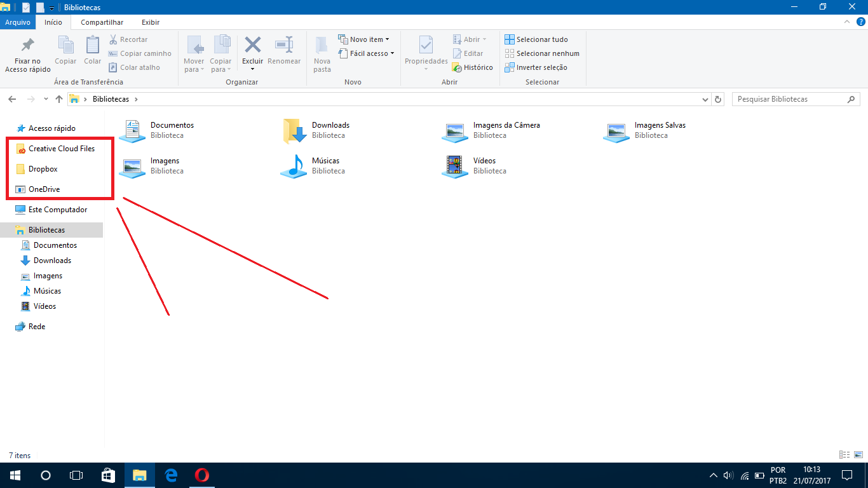Viewport: 868px width, 488px height.
Task: Click the Pesquisar Bibliotecas search field
Action: pyautogui.click(x=796, y=99)
